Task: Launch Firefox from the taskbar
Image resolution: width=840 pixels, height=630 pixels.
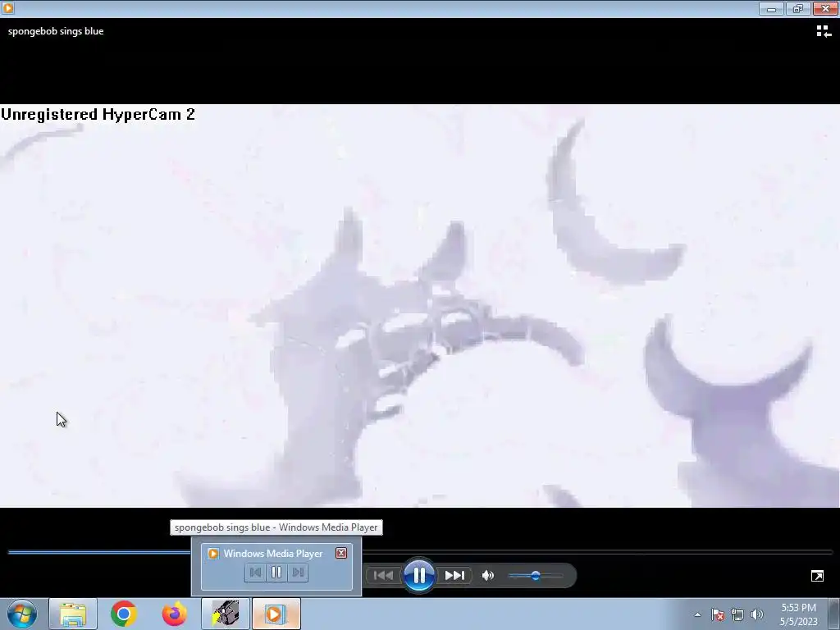Action: click(174, 614)
